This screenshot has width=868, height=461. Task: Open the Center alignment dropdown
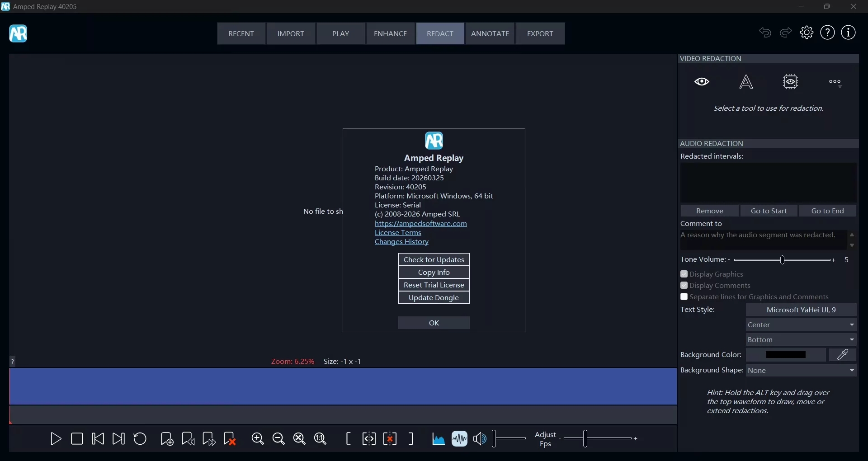coord(802,325)
